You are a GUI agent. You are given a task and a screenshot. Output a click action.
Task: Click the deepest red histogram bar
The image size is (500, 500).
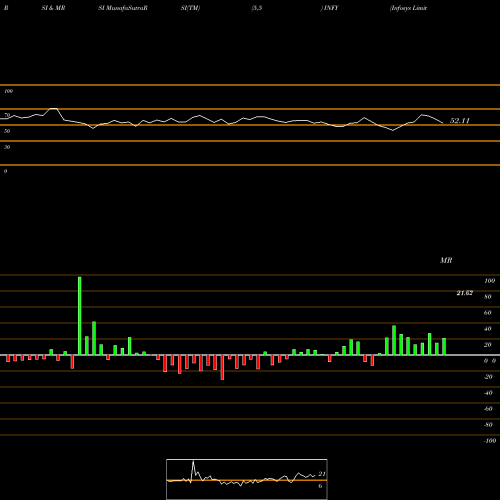point(222,367)
